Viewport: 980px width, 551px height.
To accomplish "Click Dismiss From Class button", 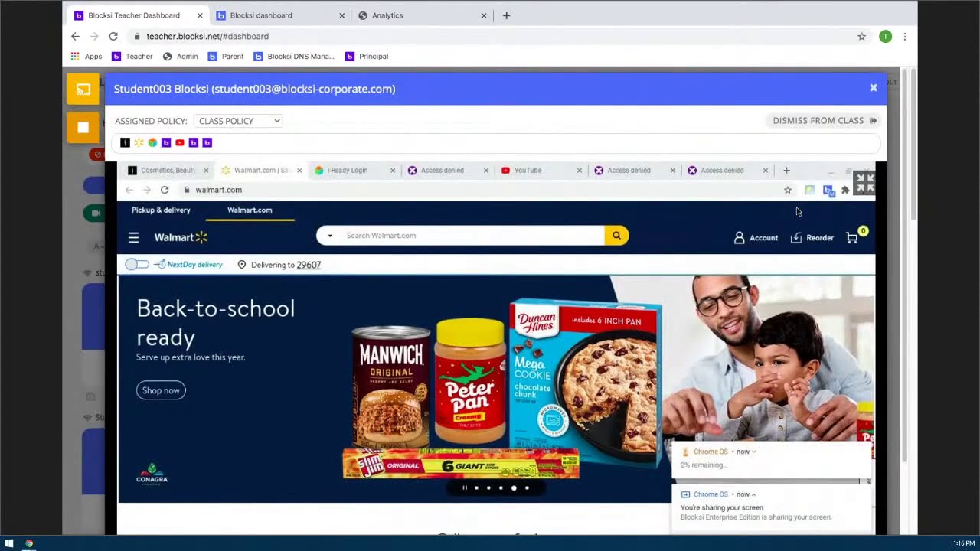I will (x=825, y=121).
